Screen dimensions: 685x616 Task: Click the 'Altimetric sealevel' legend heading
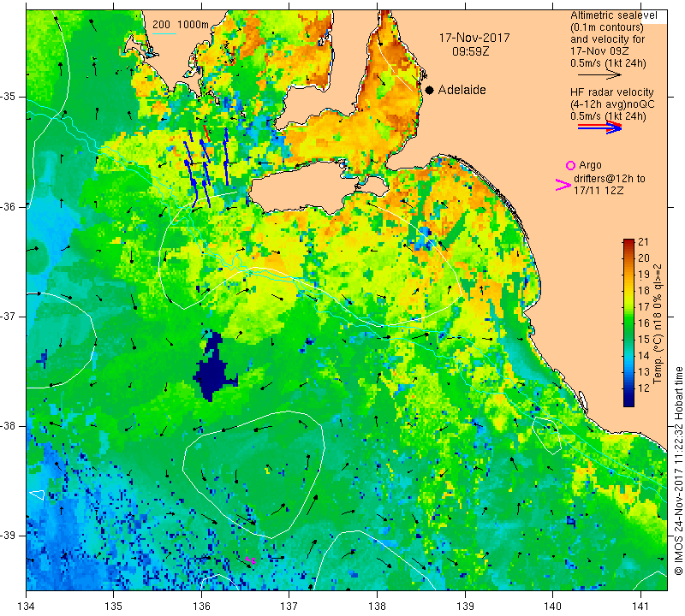[x=613, y=15]
